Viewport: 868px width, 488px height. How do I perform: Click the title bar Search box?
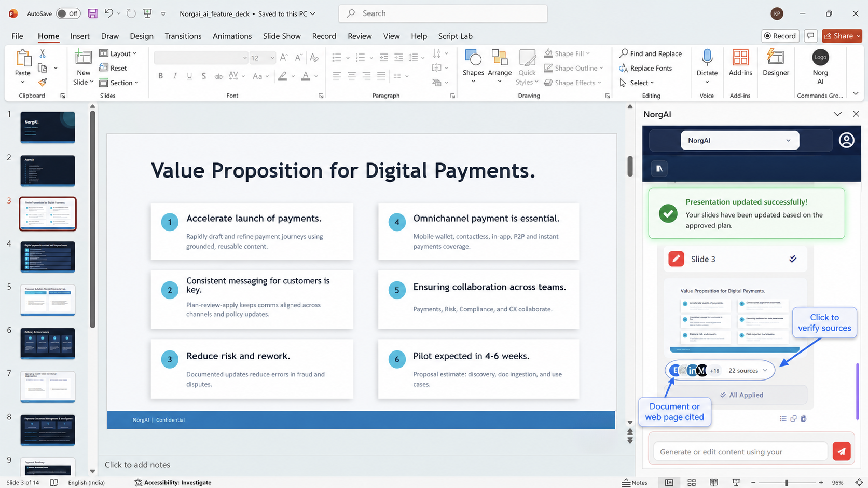[443, 13]
